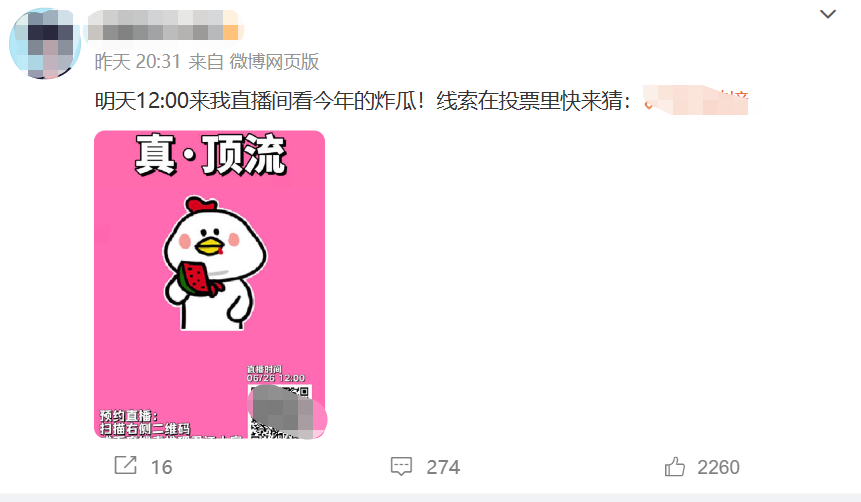
Task: Click the repost share arrow icon
Action: 125,465
